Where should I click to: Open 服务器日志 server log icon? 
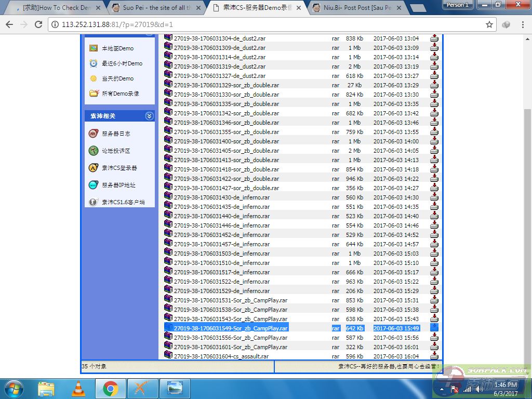point(94,134)
